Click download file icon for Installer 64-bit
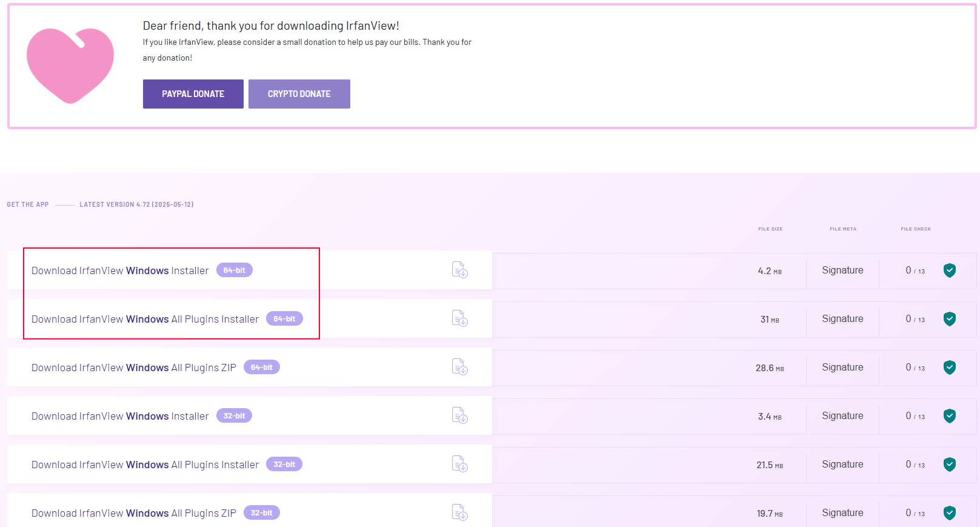This screenshot has width=980, height=527. pyautogui.click(x=460, y=270)
